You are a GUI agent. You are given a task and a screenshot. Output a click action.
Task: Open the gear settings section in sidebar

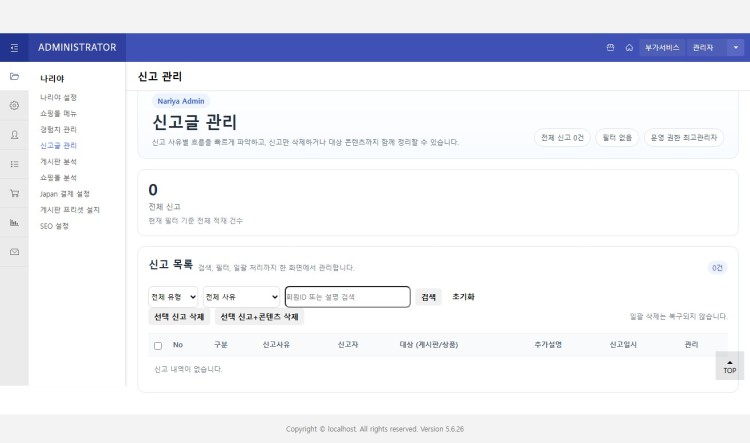[14, 105]
